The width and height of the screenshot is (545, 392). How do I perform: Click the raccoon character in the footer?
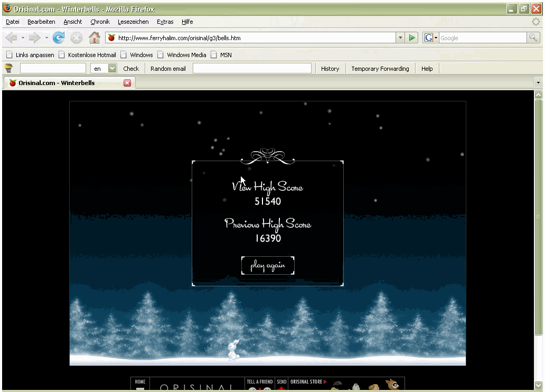(x=392, y=384)
